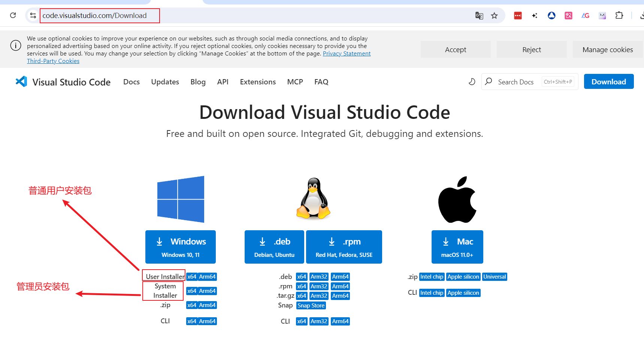Click the browser reload page icon
This screenshot has width=644, height=345.
[x=13, y=15]
